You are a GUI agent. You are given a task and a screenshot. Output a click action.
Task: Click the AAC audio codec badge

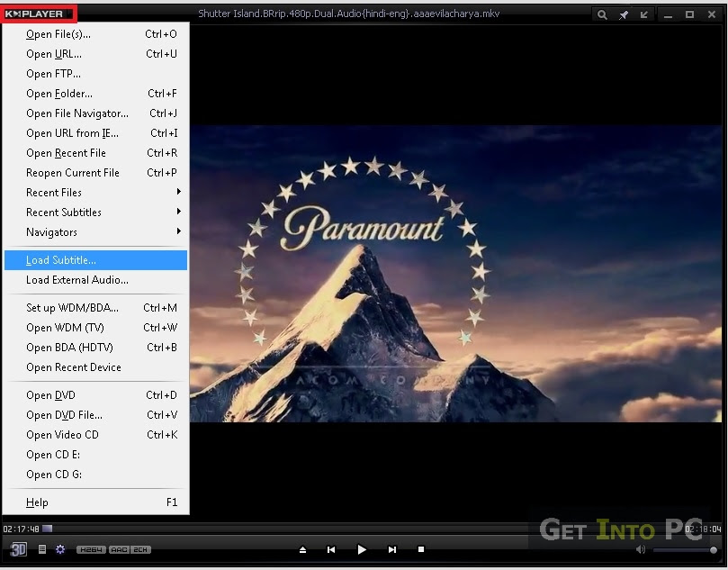120,549
